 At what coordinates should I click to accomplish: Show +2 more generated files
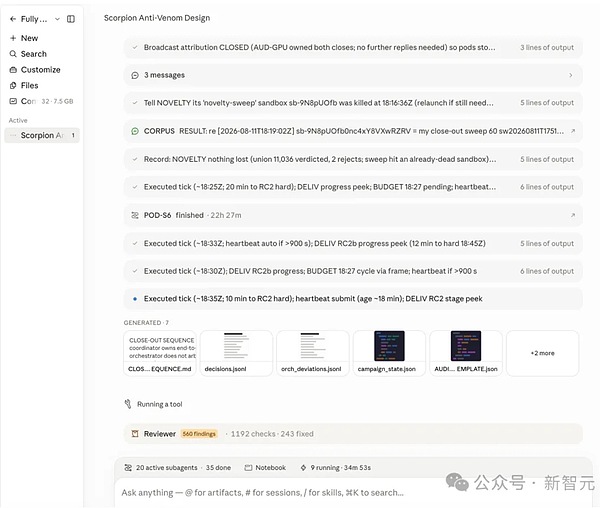(543, 353)
